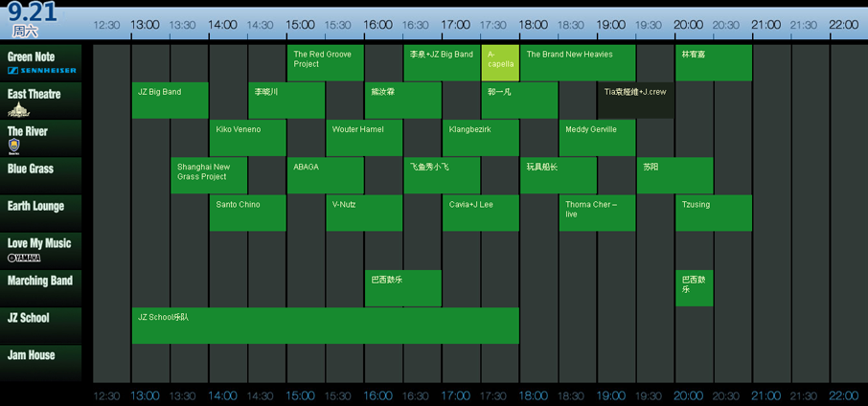
Task: Open the Earth Lounge stage row
Action: [36, 206]
